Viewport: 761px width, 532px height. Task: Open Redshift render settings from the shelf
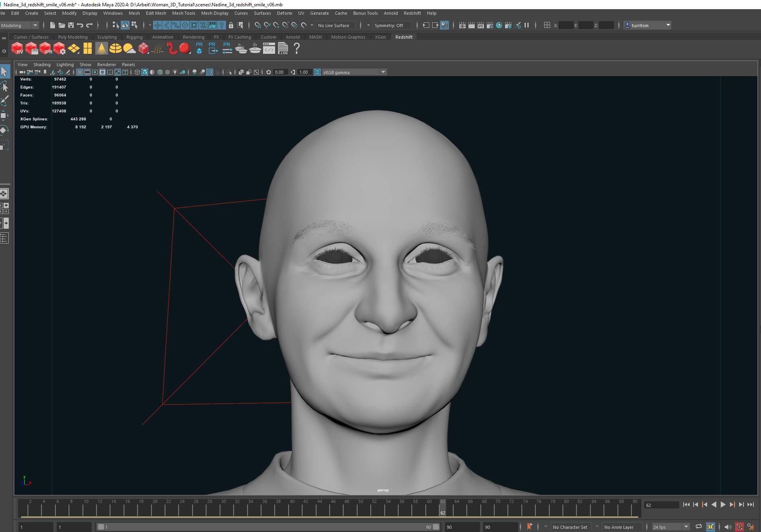59,49
